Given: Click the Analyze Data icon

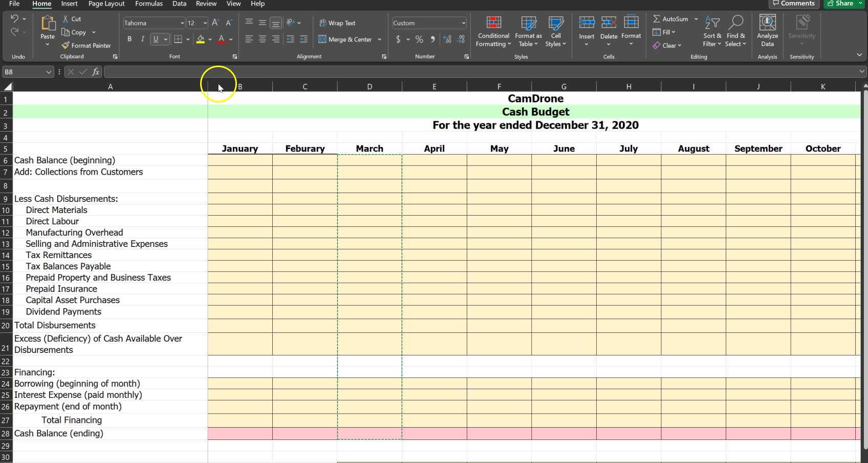Looking at the screenshot, I should (767, 32).
